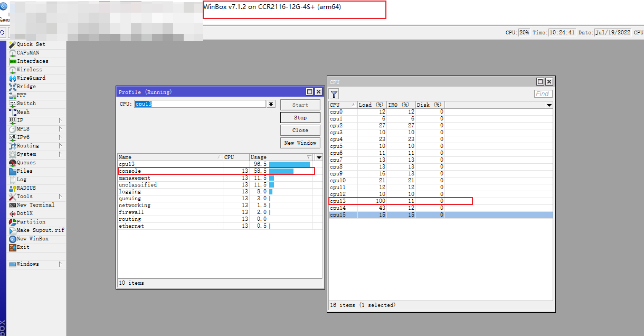
Task: Click the Find field in the CPU window
Action: pyautogui.click(x=543, y=94)
